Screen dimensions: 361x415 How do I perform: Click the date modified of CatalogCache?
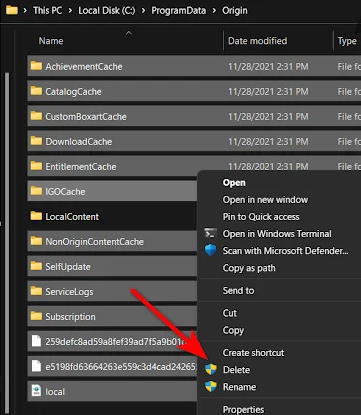(x=268, y=92)
